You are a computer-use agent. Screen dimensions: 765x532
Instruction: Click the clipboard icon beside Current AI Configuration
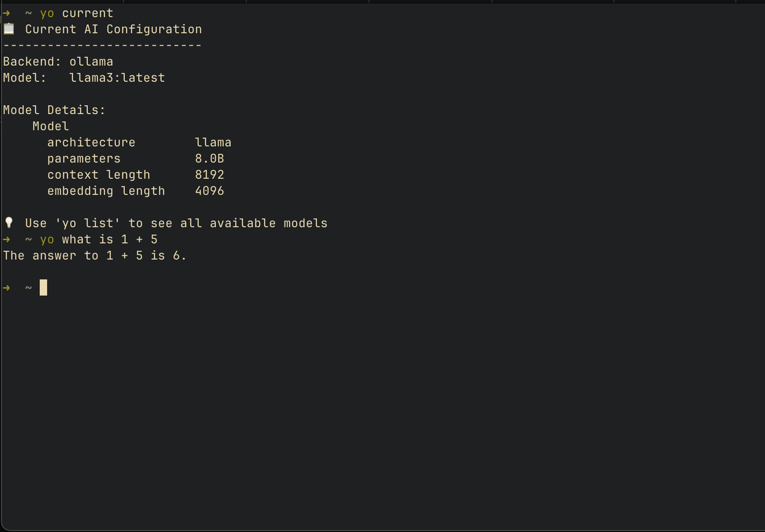pos(9,29)
